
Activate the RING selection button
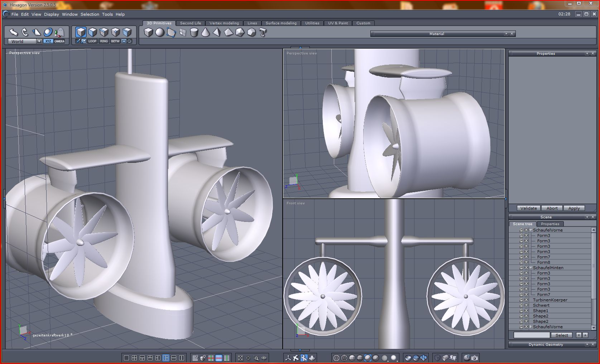[104, 41]
